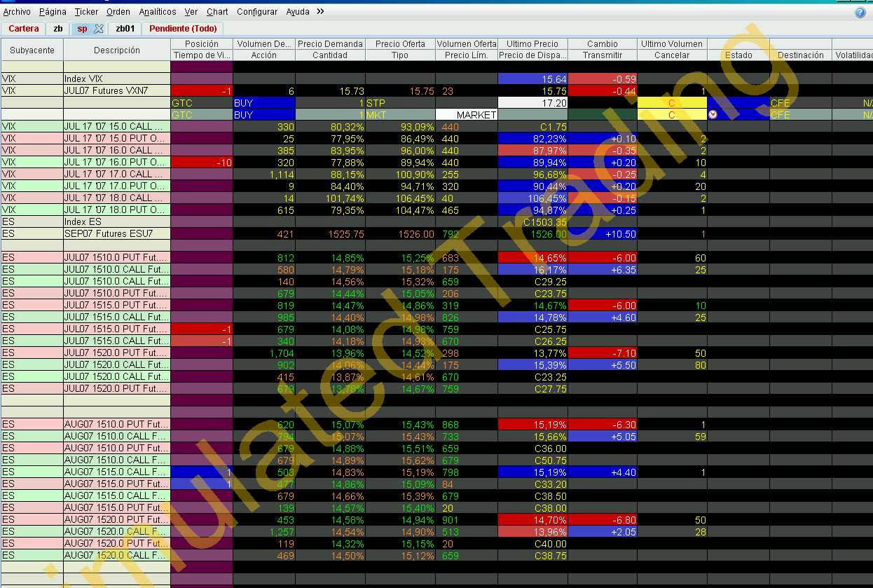873x588 pixels.
Task: Click the 1,257 bid volume cell
Action: tap(264, 532)
